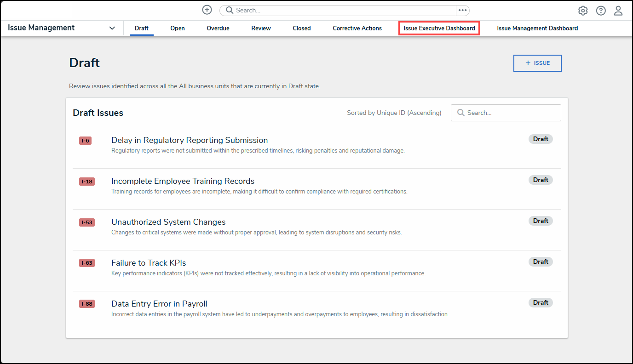Viewport: 633px width, 364px height.
Task: Open the Data Entry Error in Payroll issue
Action: click(159, 303)
